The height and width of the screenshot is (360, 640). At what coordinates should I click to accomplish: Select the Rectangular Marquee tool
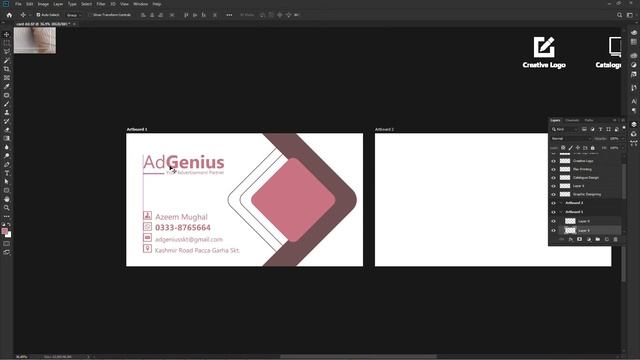coord(7,43)
